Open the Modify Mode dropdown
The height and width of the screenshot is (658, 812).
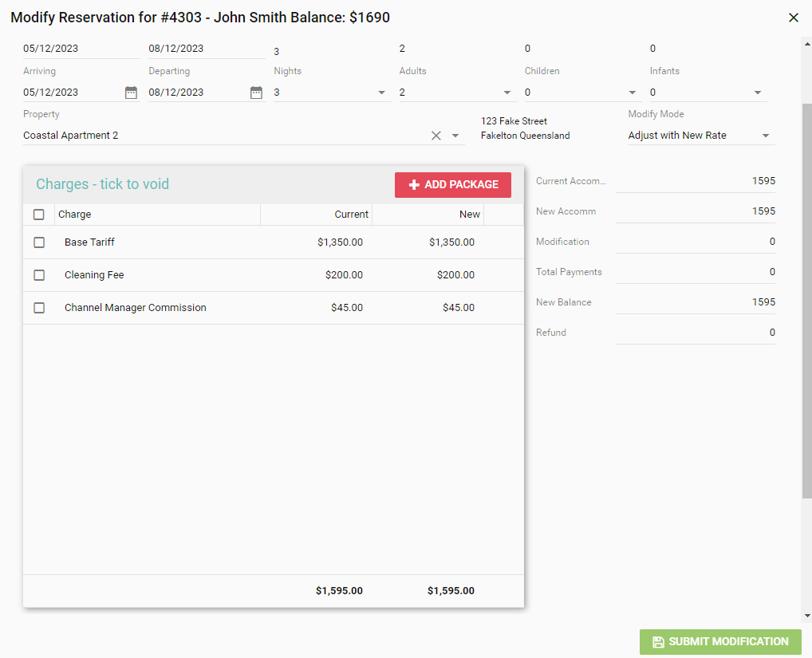coord(766,136)
